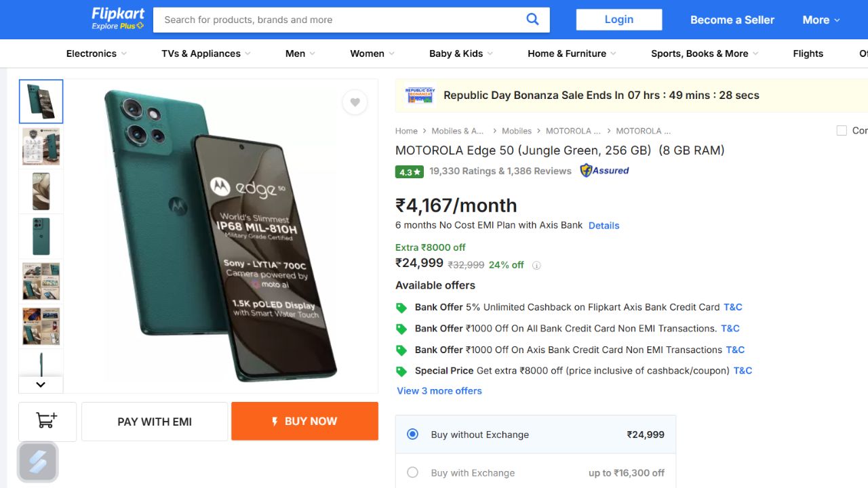Screen dimensions: 868x488
Task: Tick the Compare checkbox
Action: tap(842, 131)
